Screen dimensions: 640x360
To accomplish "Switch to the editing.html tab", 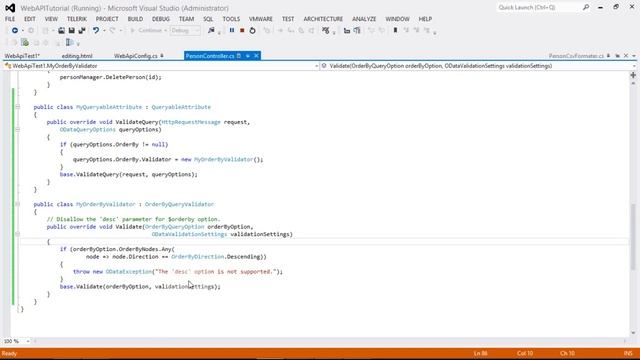I will [77, 56].
